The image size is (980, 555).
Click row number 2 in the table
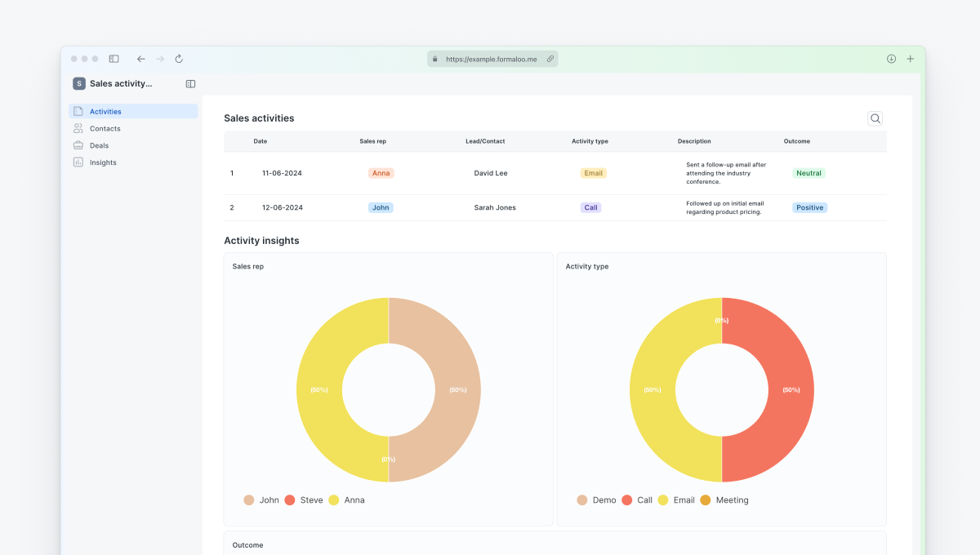point(232,207)
